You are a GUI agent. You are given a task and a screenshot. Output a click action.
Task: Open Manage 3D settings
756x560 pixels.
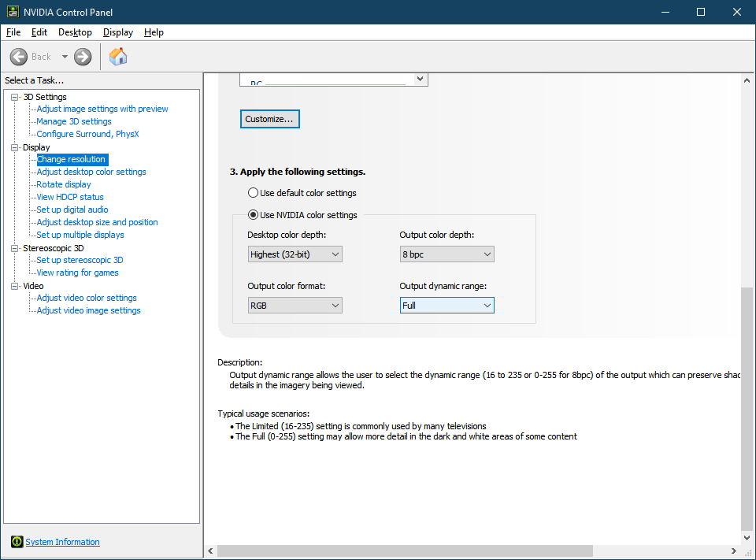point(74,121)
